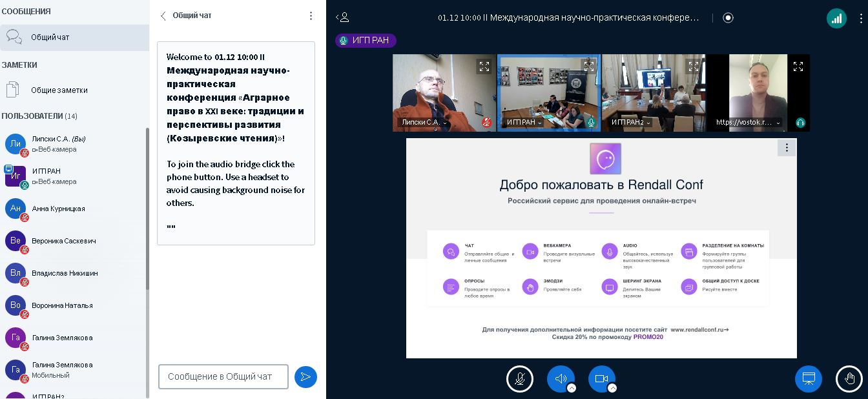Screen dimensions: 868x399
Task: Expand the ИГП РАН webcam to fullscreen
Action: [x=588, y=66]
